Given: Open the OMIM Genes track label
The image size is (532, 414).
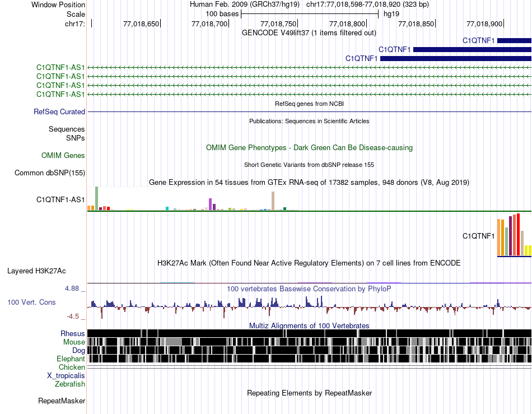Looking at the screenshot, I should (x=63, y=155).
